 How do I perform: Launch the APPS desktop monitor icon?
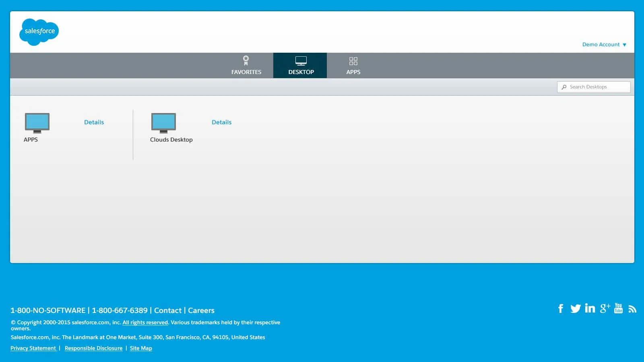(37, 123)
